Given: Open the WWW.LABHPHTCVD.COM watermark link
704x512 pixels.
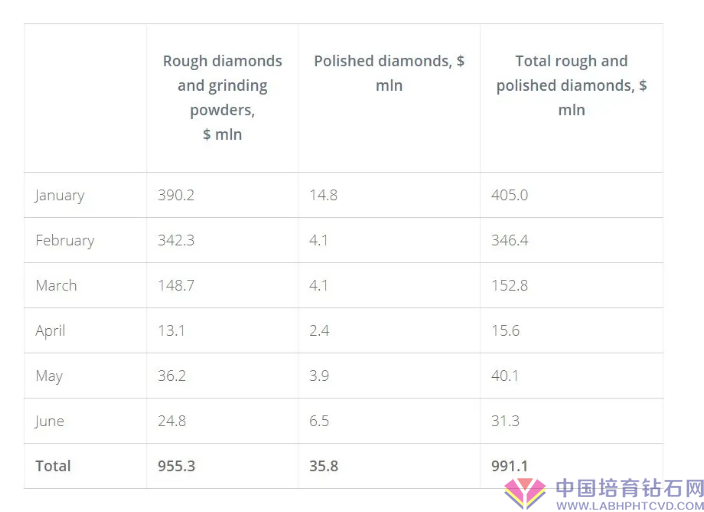Looking at the screenshot, I should (x=630, y=506).
